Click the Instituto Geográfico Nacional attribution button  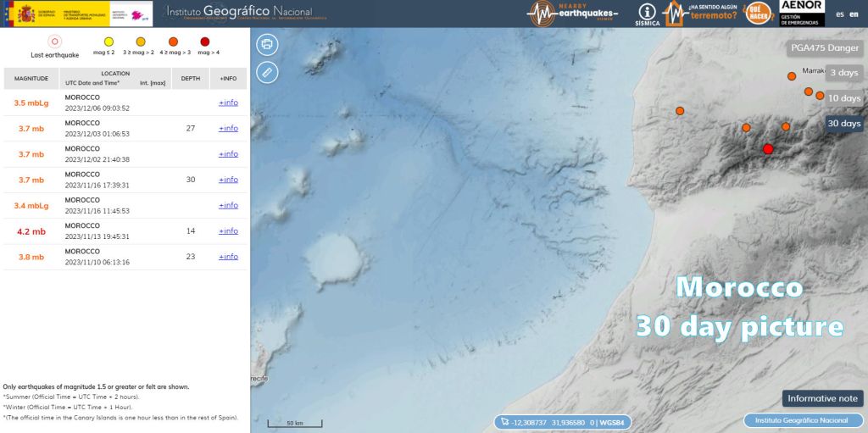(801, 420)
